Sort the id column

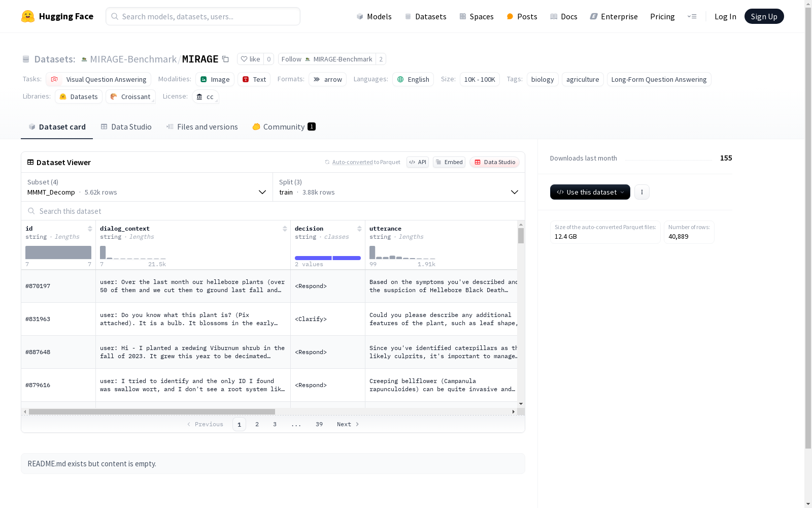click(x=90, y=229)
